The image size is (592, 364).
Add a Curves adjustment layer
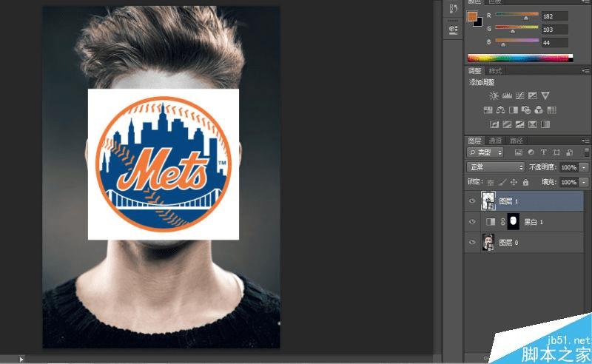(520, 95)
